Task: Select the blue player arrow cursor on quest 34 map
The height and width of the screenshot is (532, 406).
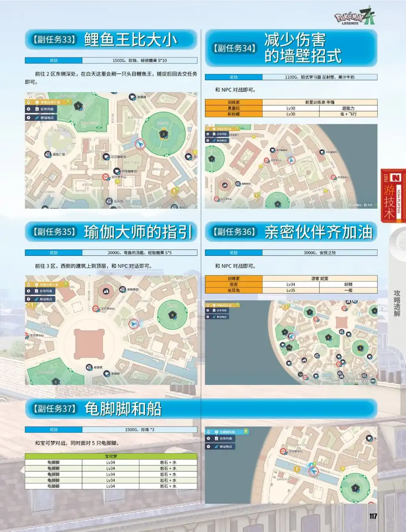Action: pos(291,160)
